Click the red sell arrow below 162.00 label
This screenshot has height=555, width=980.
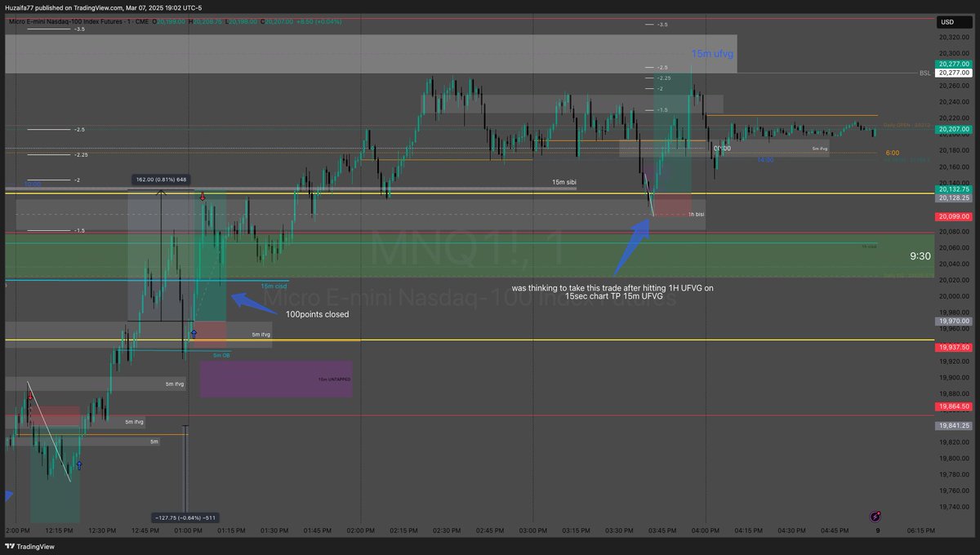(203, 197)
